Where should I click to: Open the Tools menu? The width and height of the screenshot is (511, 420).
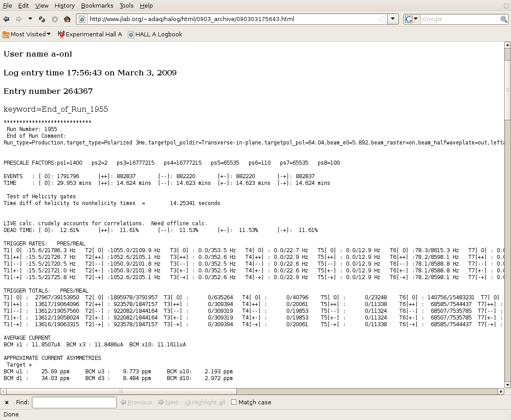tap(127, 5)
